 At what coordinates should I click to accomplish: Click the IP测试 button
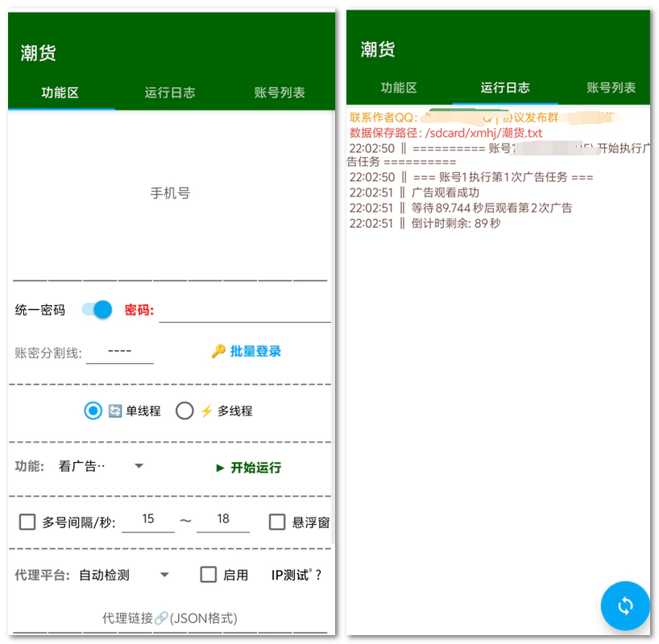click(x=296, y=575)
